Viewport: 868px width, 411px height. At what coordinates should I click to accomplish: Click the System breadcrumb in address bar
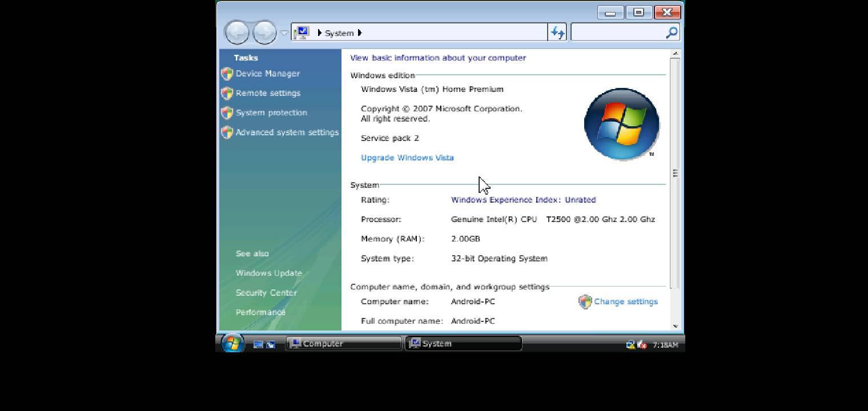(x=339, y=33)
